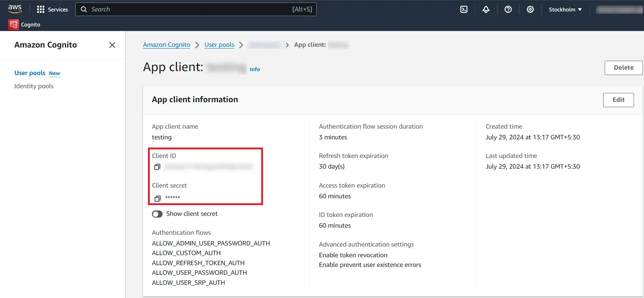This screenshot has width=644, height=298.
Task: Open the settings gear in top bar
Action: pyautogui.click(x=530, y=10)
